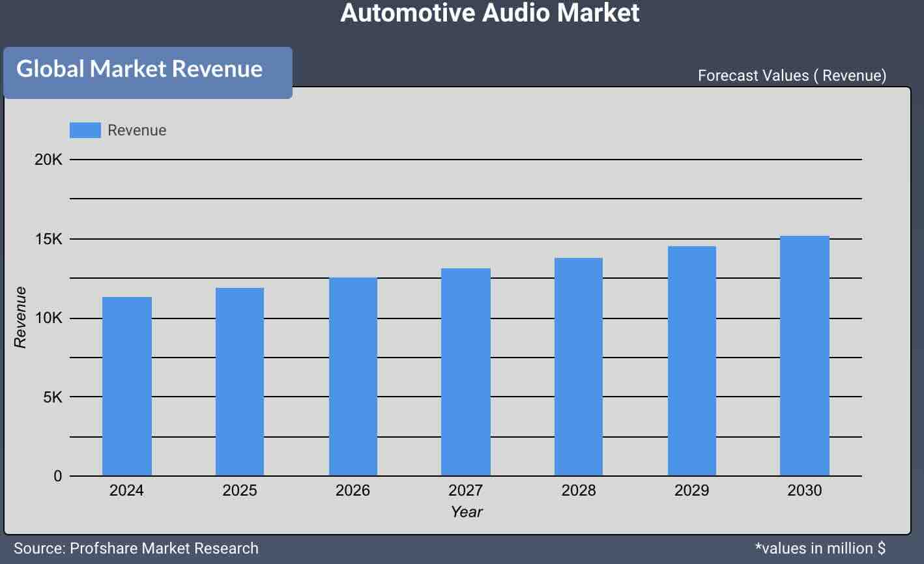Click the 5K y-axis label
Viewport: 924px width, 564px height.
coord(53,397)
